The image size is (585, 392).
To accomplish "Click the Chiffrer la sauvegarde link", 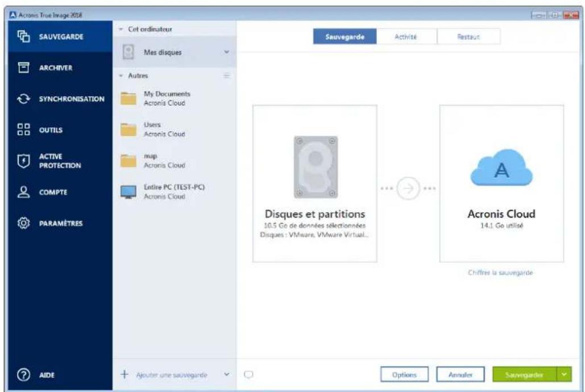I will pyautogui.click(x=500, y=273).
